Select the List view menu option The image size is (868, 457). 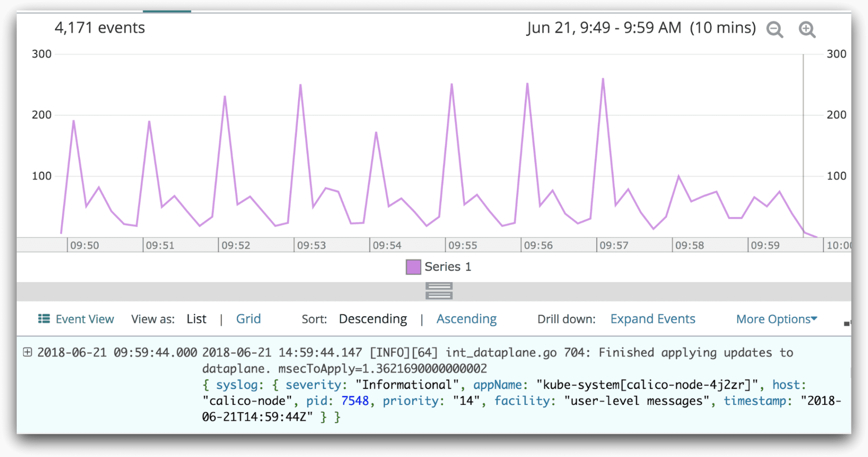[x=196, y=319]
